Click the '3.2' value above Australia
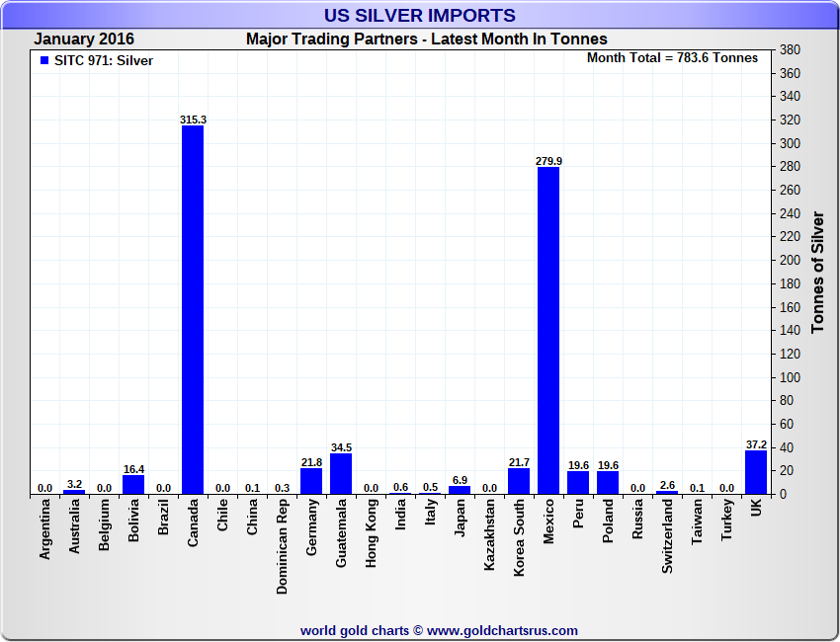Image resolution: width=840 pixels, height=642 pixels. pyautogui.click(x=74, y=484)
